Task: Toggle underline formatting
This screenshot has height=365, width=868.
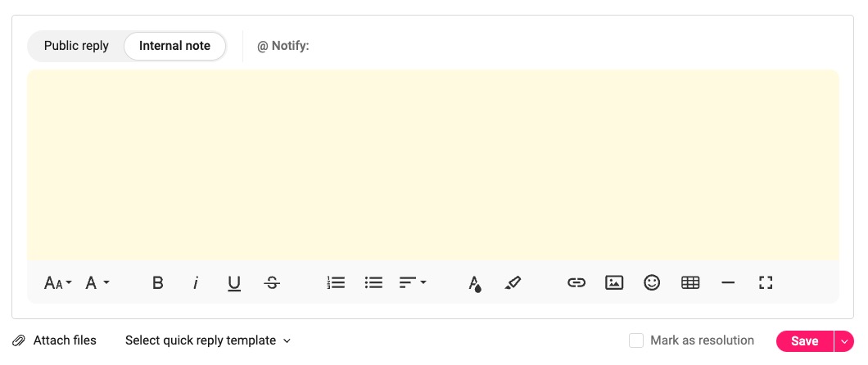Action: [234, 283]
